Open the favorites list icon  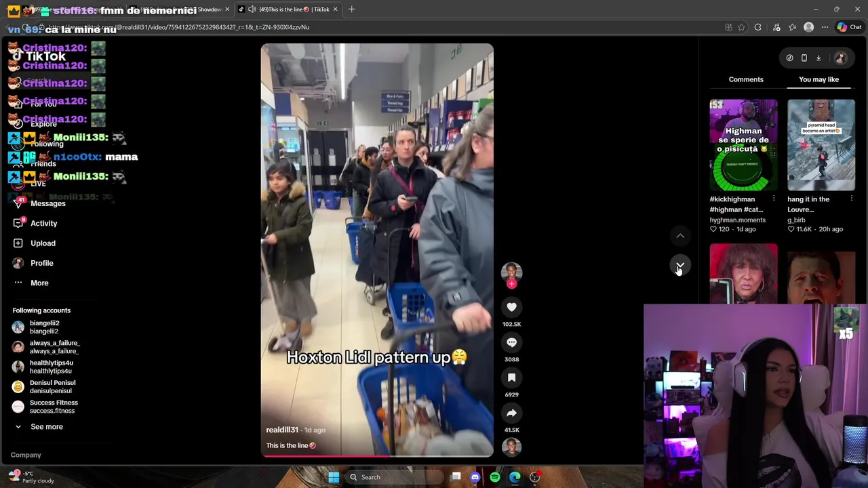tap(792, 27)
